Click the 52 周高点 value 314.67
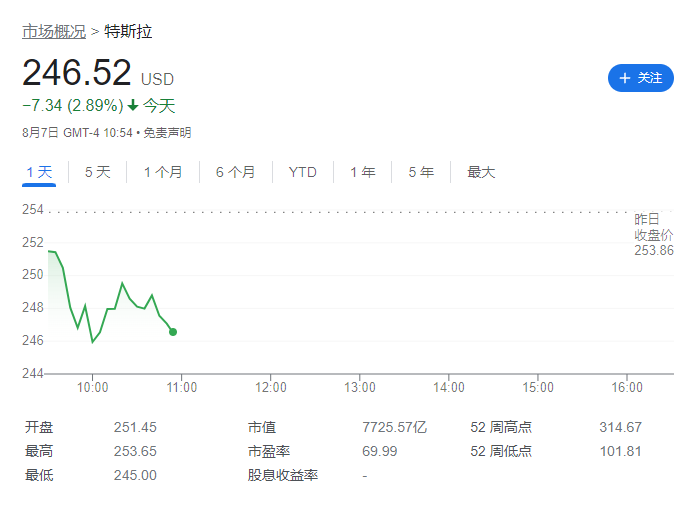The width and height of the screenshot is (697, 512). (x=620, y=427)
